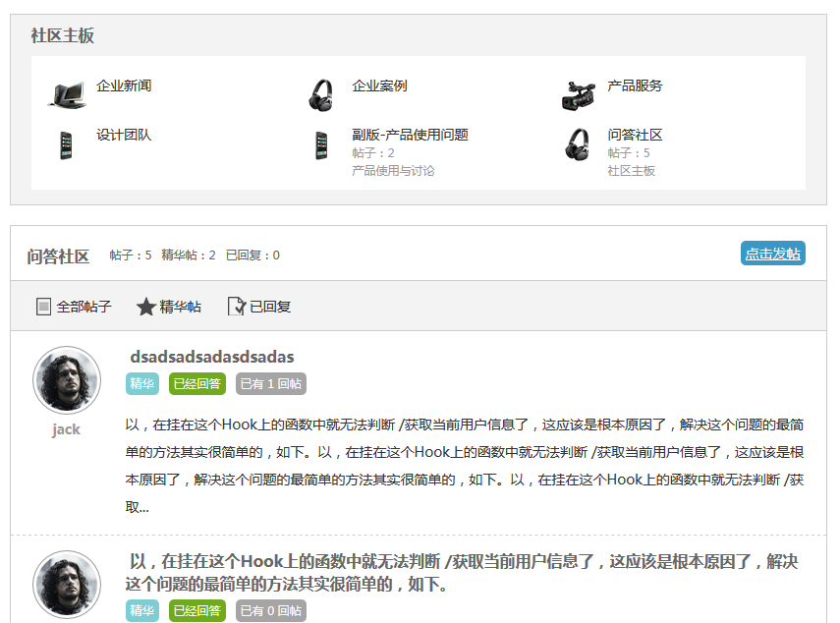
Task: Click the phone icon beside 设计团队
Action: pyautogui.click(x=66, y=145)
